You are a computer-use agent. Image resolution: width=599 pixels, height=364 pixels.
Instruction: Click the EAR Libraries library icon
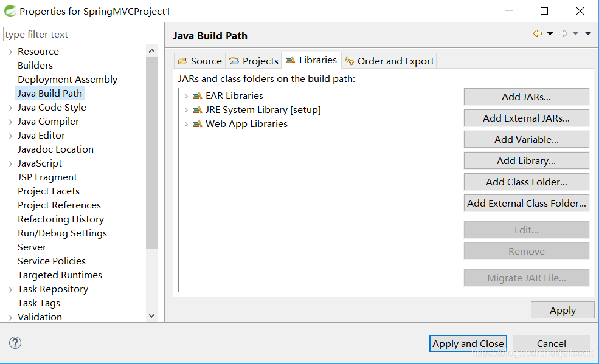[198, 96]
